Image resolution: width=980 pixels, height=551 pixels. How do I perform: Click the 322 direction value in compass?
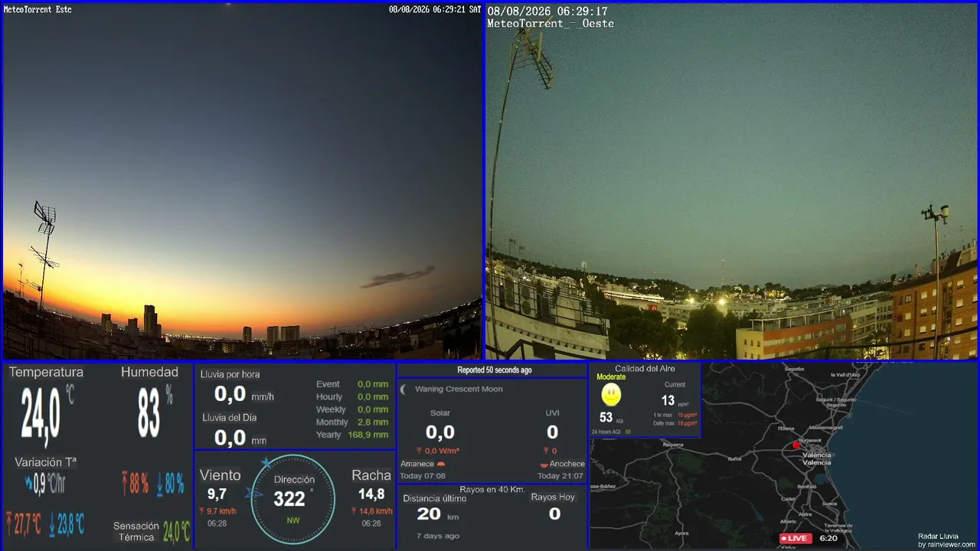click(x=289, y=499)
